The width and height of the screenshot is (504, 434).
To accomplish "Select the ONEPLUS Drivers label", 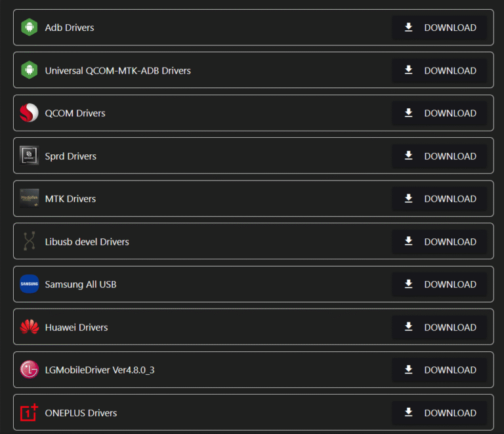I will coord(81,413).
